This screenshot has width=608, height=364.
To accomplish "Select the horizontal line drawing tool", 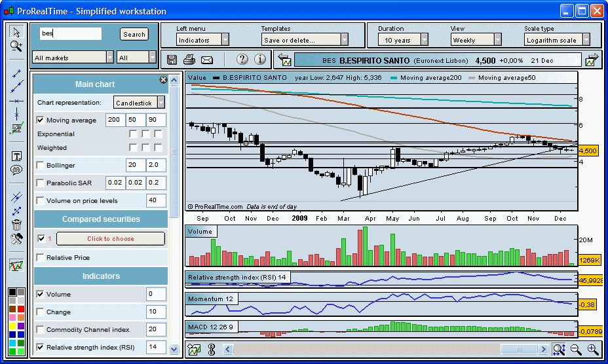I will 16,101.
